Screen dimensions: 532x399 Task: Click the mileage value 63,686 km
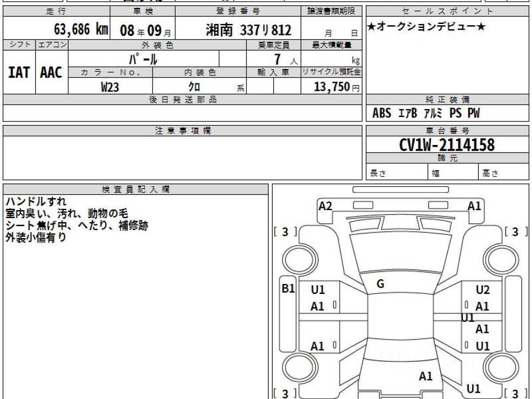[81, 30]
